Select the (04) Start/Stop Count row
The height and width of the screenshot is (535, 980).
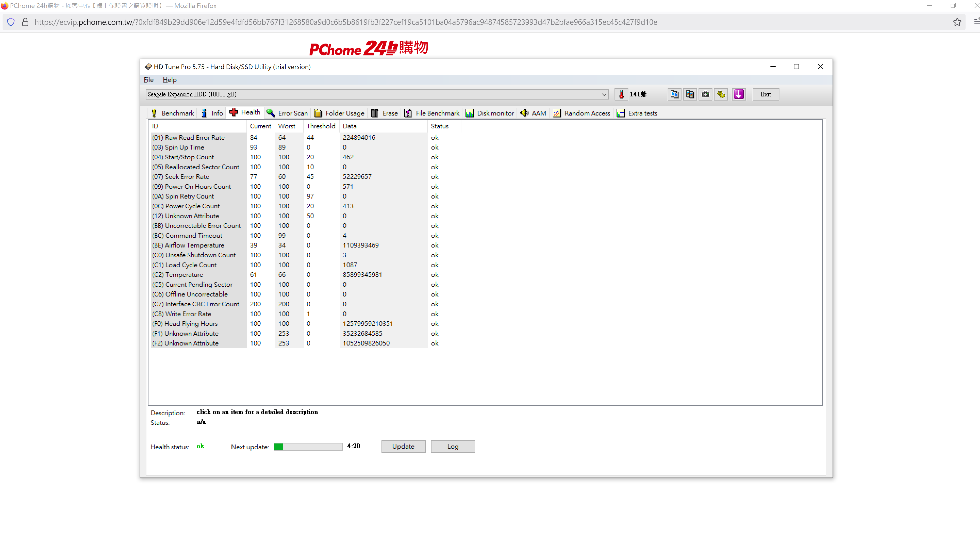(306, 157)
